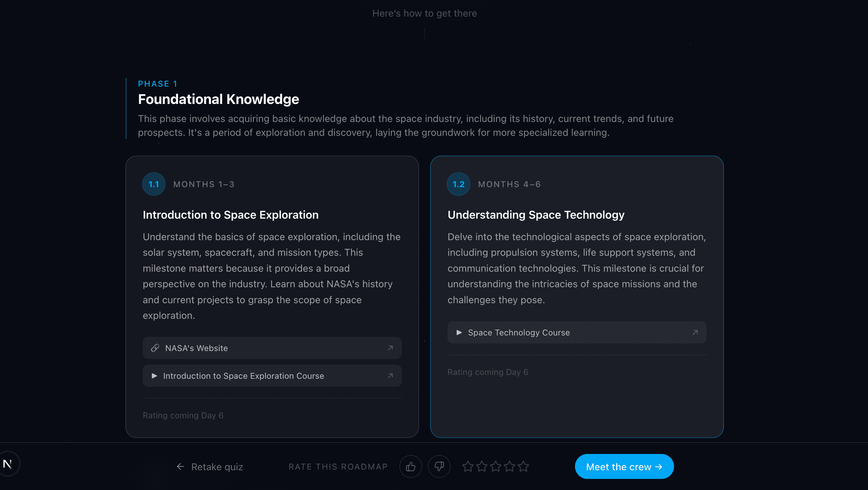Select the fifth rating star

tap(523, 466)
